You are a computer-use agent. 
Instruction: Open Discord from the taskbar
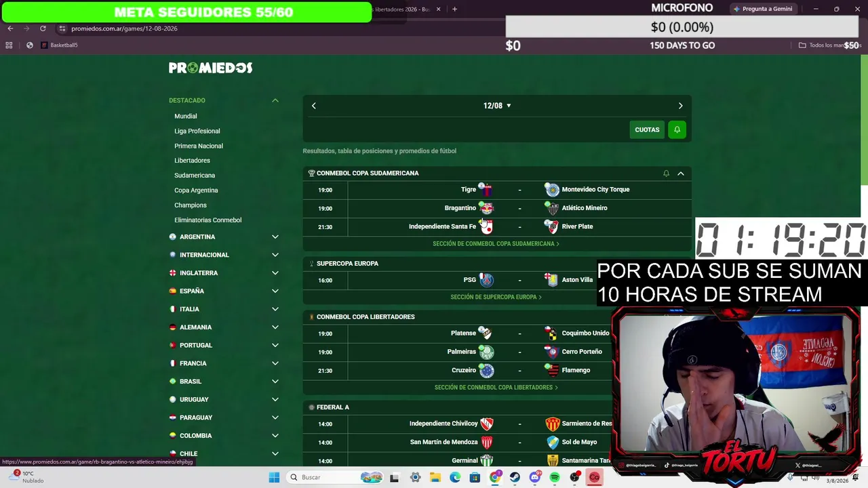[x=535, y=477]
